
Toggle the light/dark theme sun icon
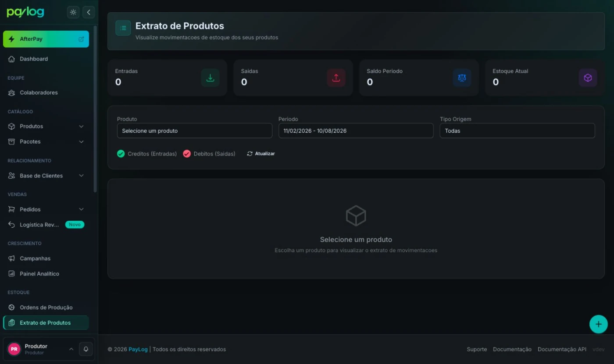(73, 12)
